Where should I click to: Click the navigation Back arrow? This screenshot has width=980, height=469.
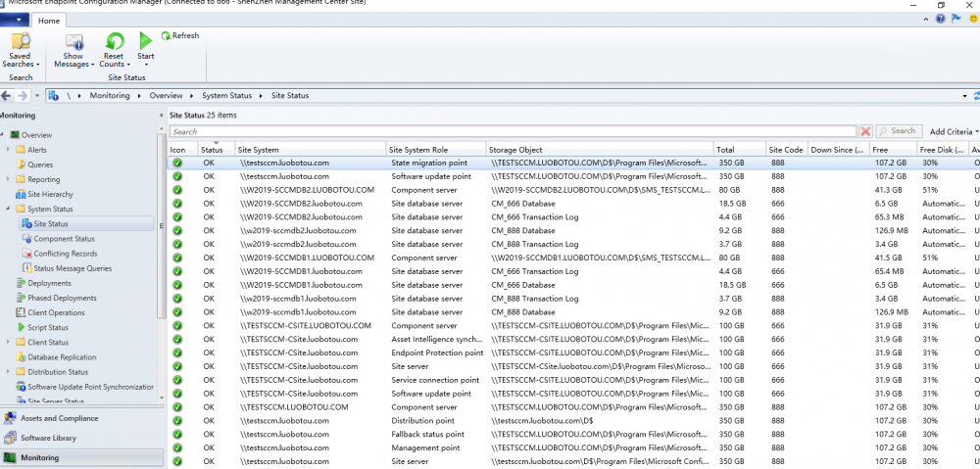pos(6,96)
